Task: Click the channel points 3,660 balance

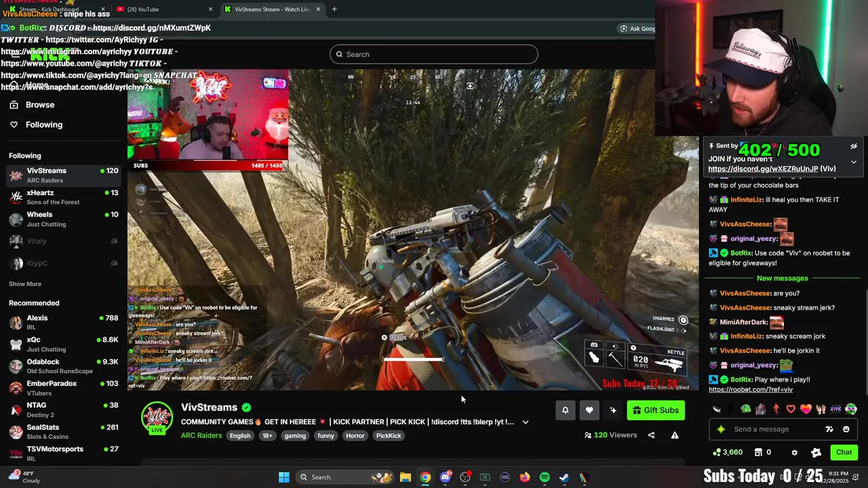Action: click(x=727, y=452)
